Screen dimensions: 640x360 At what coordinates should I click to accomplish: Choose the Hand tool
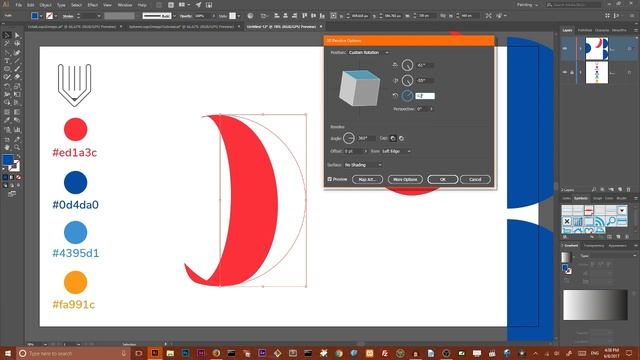(x=7, y=147)
